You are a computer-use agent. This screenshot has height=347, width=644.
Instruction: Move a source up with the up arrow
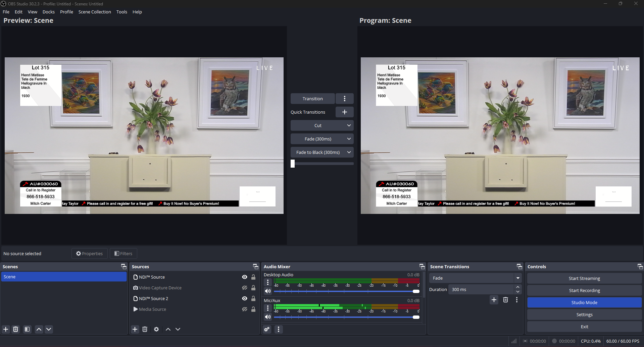pos(168,329)
